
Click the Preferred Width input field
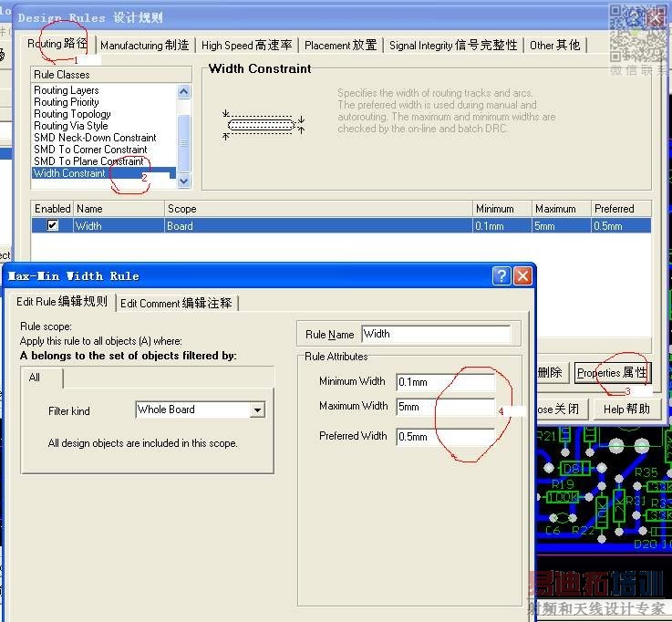coord(446,436)
